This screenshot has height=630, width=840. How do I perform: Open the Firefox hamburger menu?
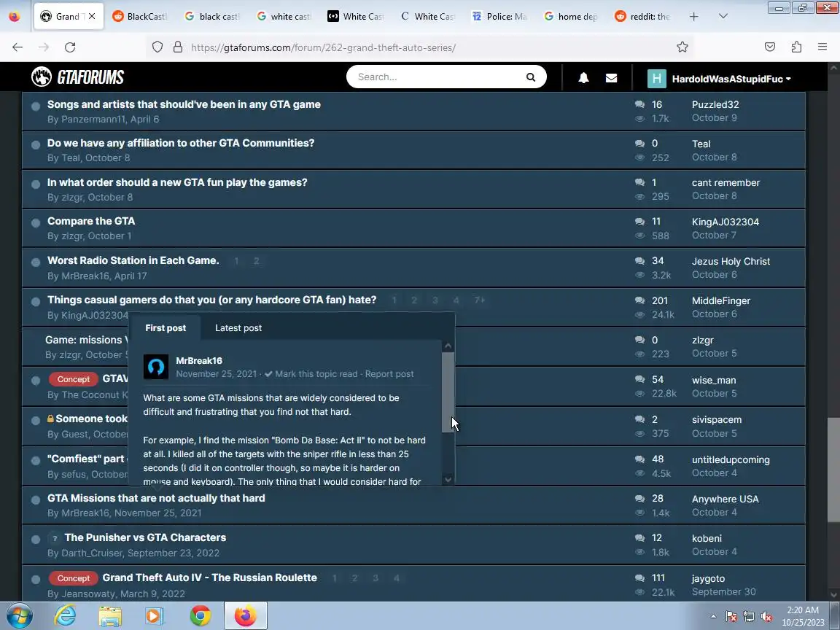822,47
